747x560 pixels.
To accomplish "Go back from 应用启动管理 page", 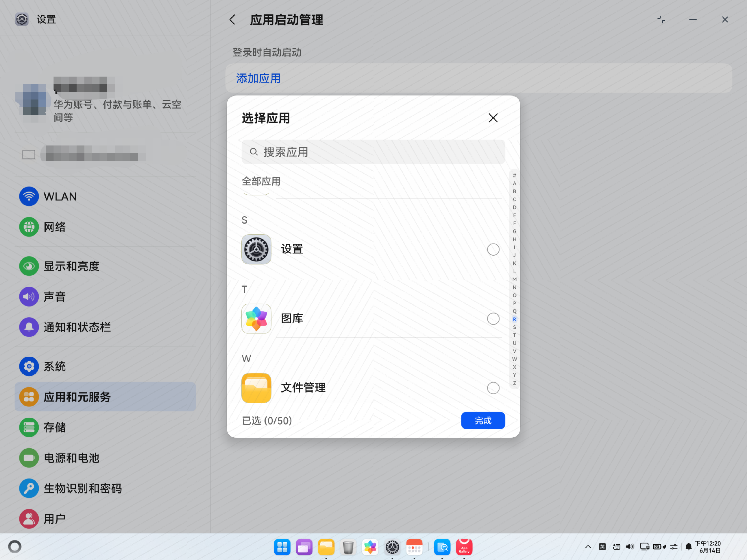I will (x=232, y=19).
